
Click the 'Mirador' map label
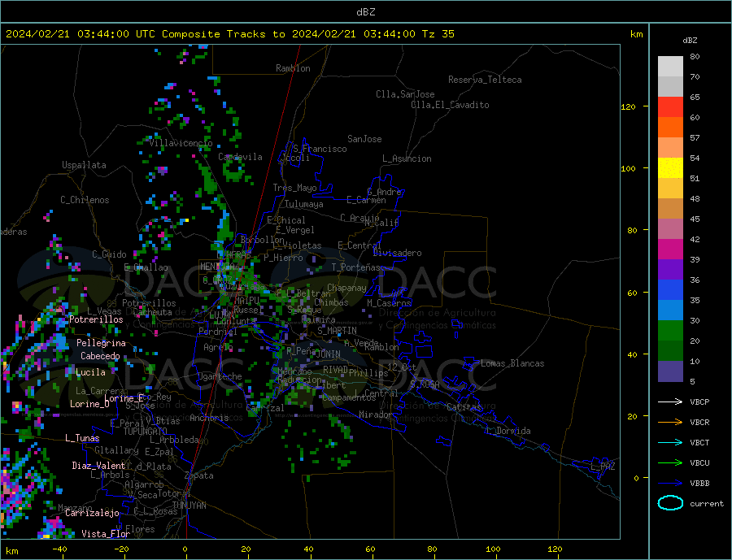[x=376, y=415]
